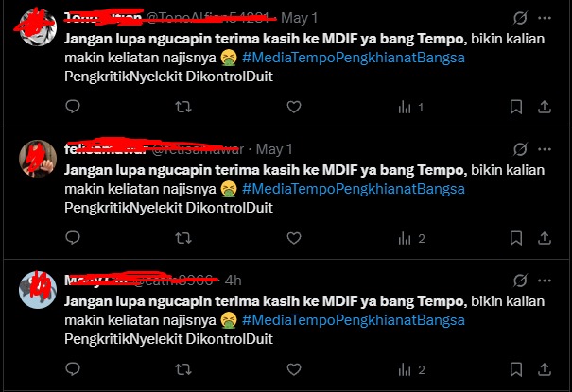
Task: Open more options on third tweet
Action: [x=545, y=281]
